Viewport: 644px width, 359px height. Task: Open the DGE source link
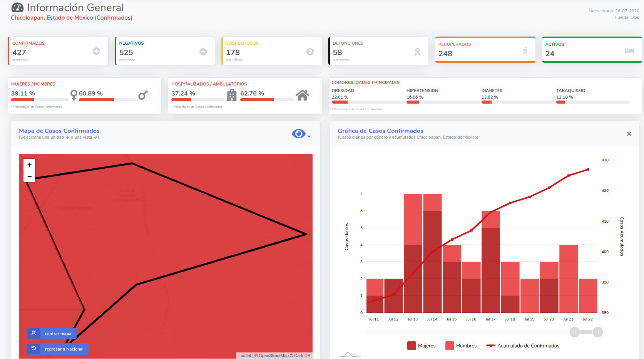tap(635, 17)
